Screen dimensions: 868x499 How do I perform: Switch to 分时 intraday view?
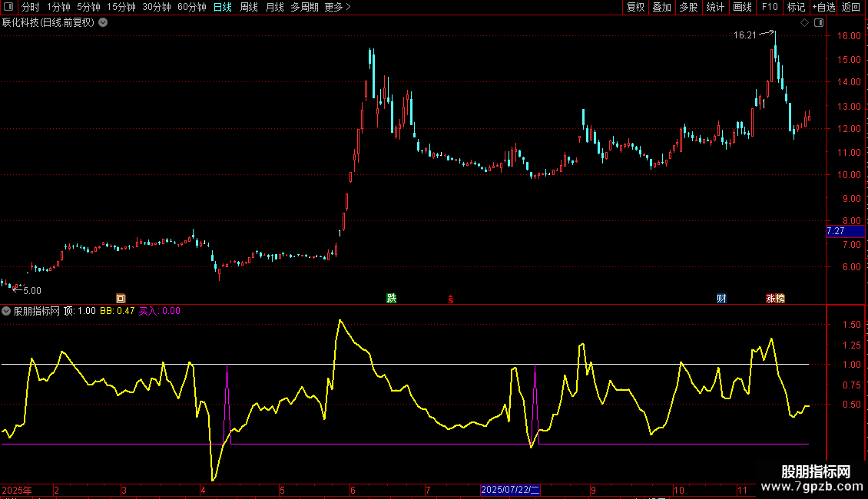31,7
